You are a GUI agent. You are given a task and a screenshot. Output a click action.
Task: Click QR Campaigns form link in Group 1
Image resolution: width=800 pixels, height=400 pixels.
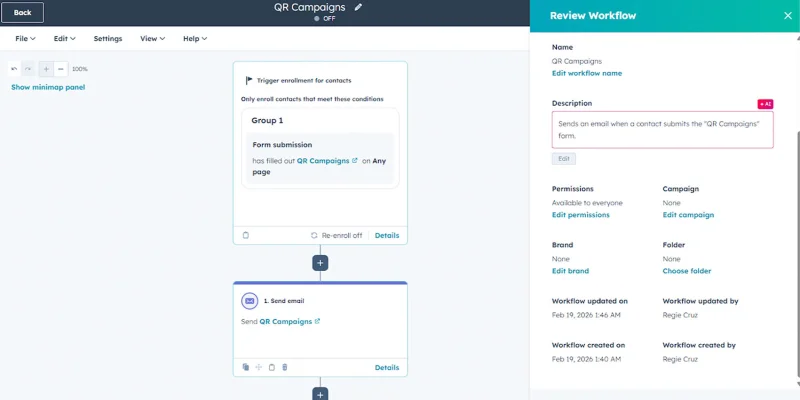tap(323, 161)
